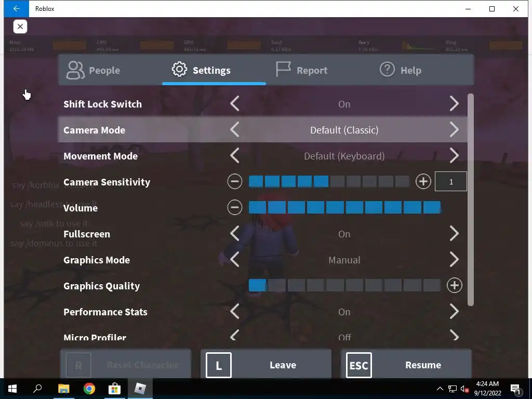Open the Windows Start menu

12,389
